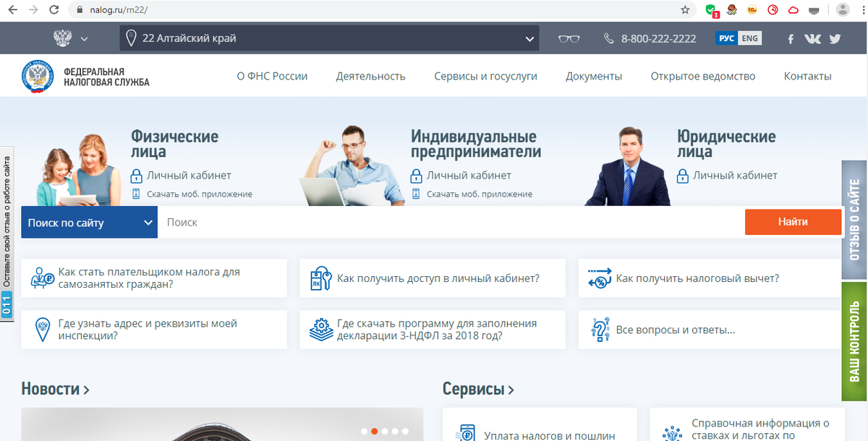This screenshot has width=868, height=441.
Task: Click the Russian coat of arms icon
Action: [x=64, y=38]
